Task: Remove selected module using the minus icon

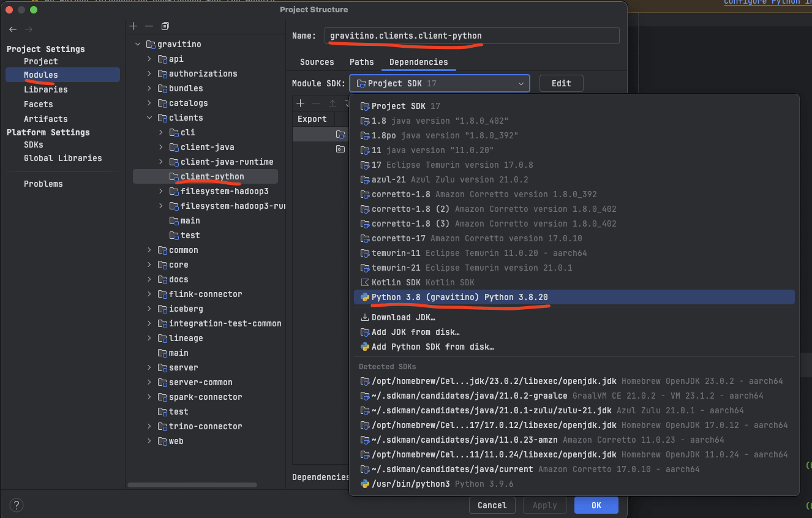Action: tap(149, 26)
